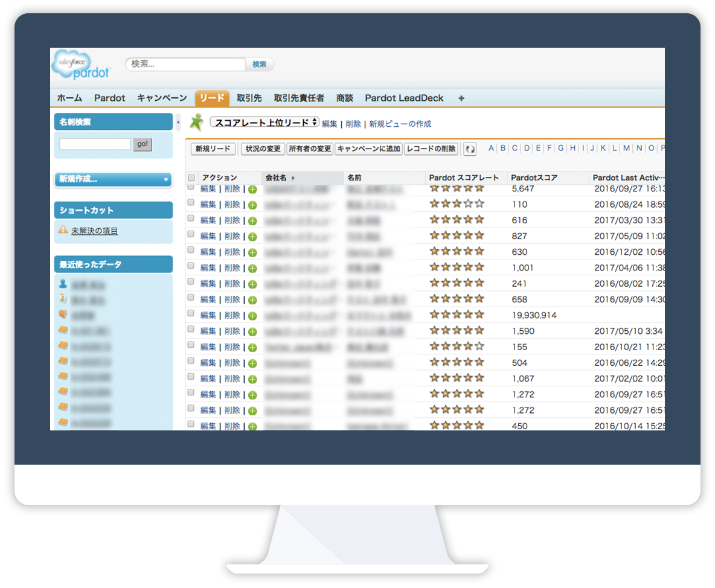Open the スコアレート上位リード view dropdown
This screenshot has height=588, width=715.
[265, 123]
